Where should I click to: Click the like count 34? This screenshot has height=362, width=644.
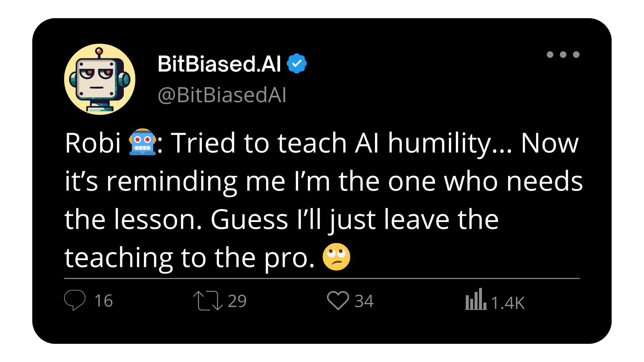click(364, 301)
